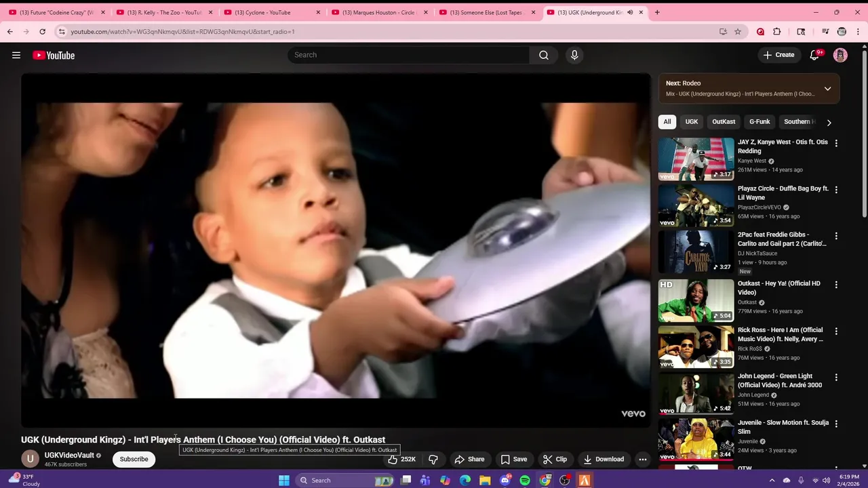View site information icon in address bar
Image resolution: width=868 pixels, height=488 pixels.
61,31
